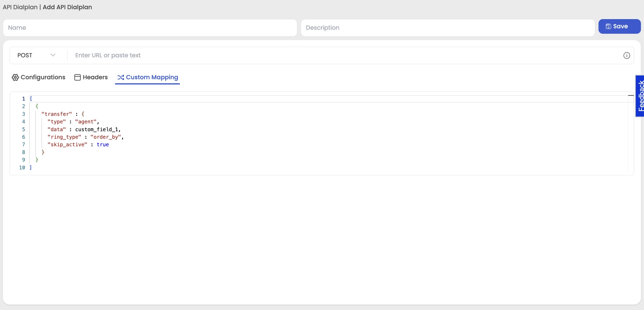Click the API Dialplan breadcrumb link

point(20,7)
